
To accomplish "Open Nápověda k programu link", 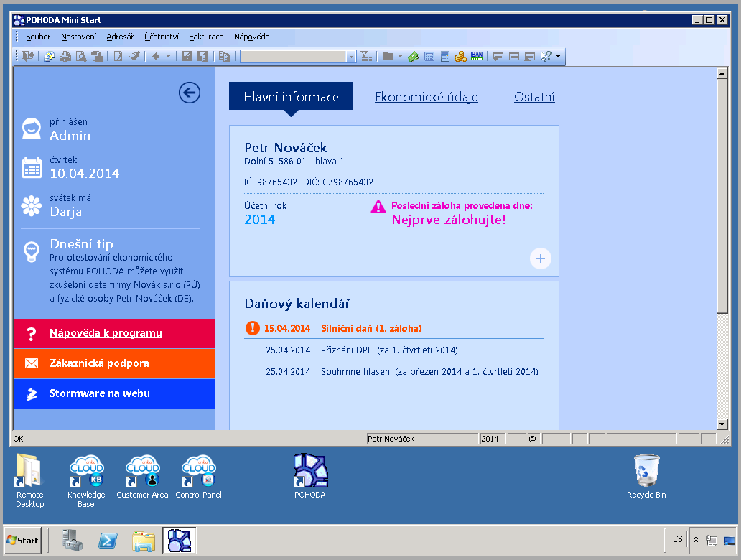I will coord(106,333).
